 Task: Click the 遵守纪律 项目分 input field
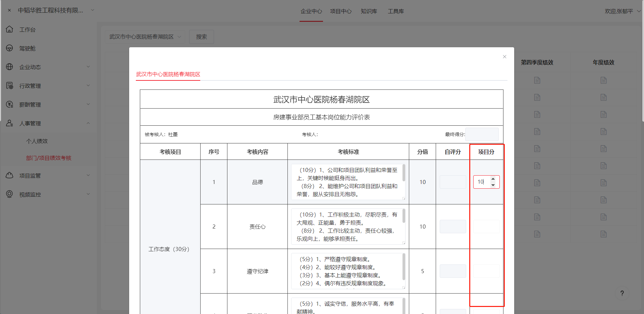tap(486, 271)
